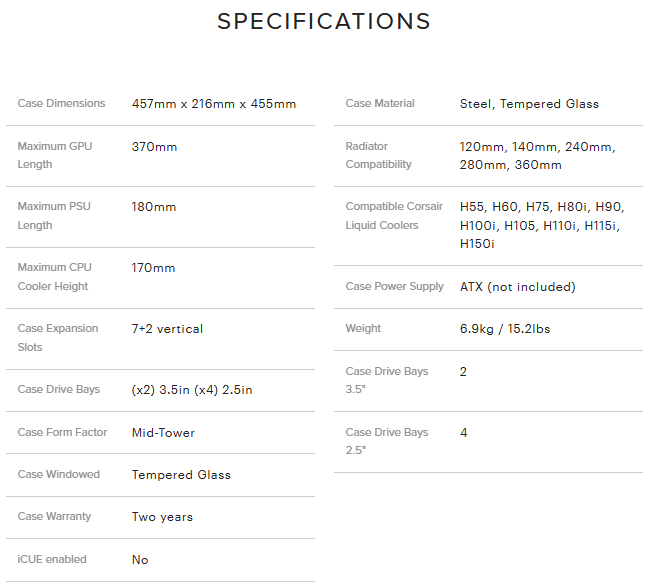Click the ATX (not included) value
Viewport: 649px width, 588px height.
[518, 286]
